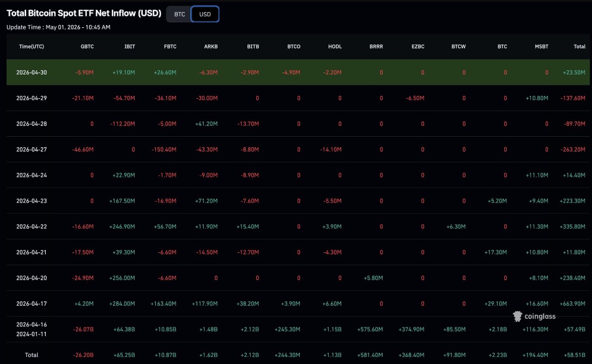Select the 2026-04-27 date cell
The width and height of the screenshot is (592, 364).
(32, 149)
